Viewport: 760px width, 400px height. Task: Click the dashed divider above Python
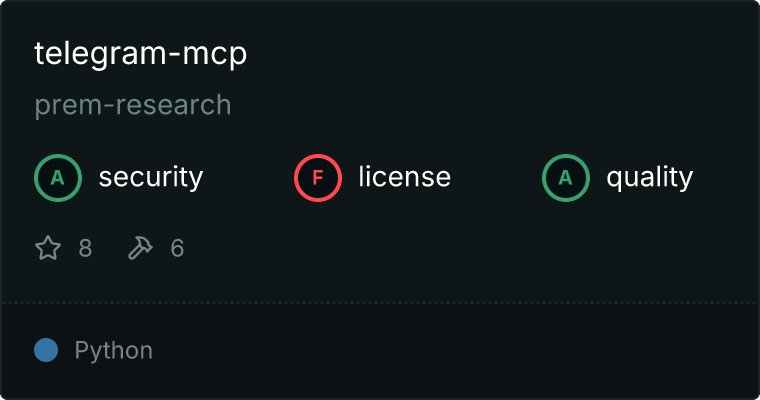pyautogui.click(x=380, y=303)
